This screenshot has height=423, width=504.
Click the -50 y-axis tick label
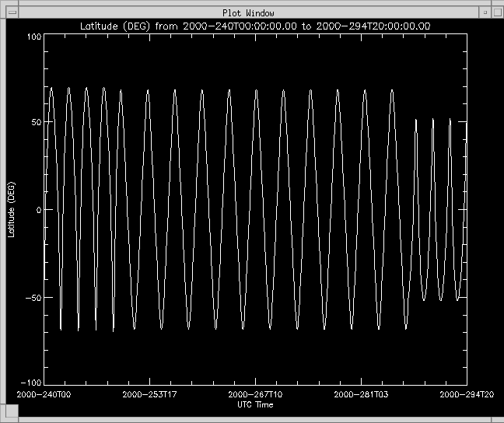click(33, 297)
